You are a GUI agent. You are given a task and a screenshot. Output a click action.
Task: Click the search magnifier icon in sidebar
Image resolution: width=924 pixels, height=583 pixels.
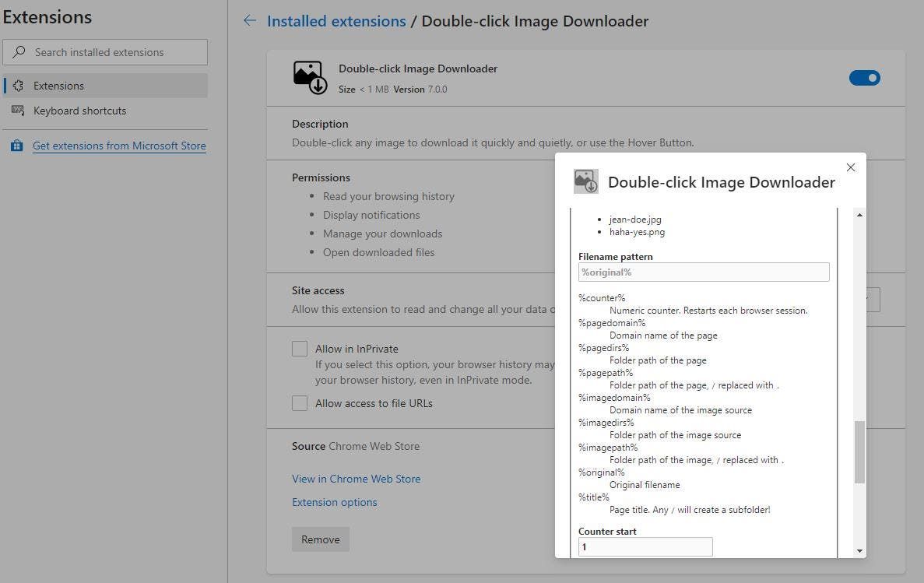tap(19, 52)
